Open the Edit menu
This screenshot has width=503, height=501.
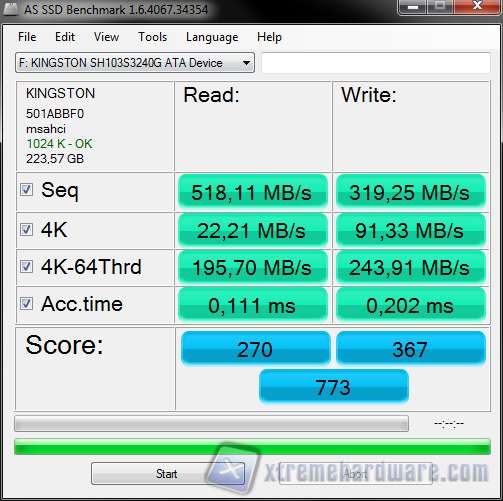pyautogui.click(x=65, y=37)
